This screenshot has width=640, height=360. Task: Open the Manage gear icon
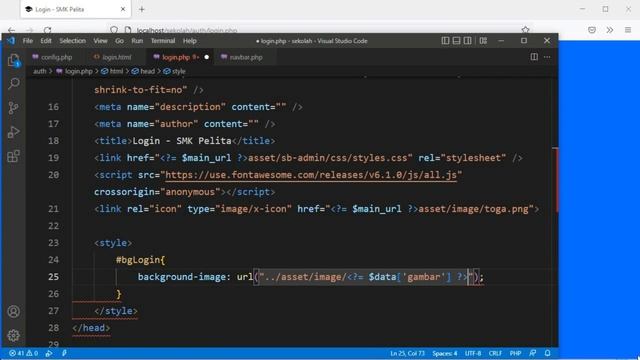pyautogui.click(x=13, y=336)
